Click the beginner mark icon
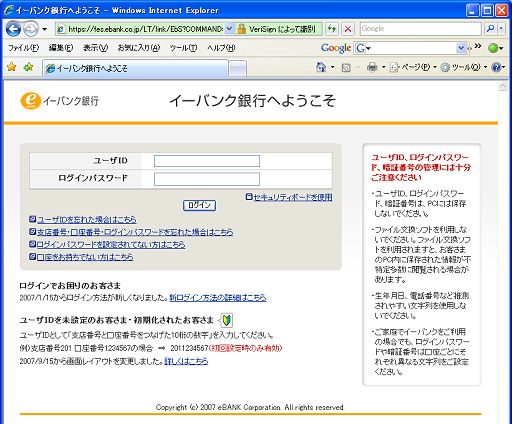The height and width of the screenshot is (424, 512). click(x=227, y=321)
